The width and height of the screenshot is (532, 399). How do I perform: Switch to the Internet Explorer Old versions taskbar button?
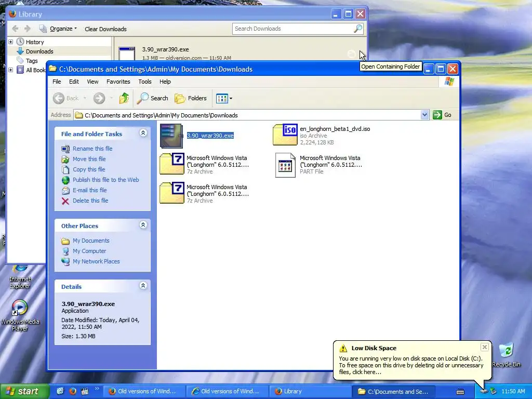click(x=227, y=391)
